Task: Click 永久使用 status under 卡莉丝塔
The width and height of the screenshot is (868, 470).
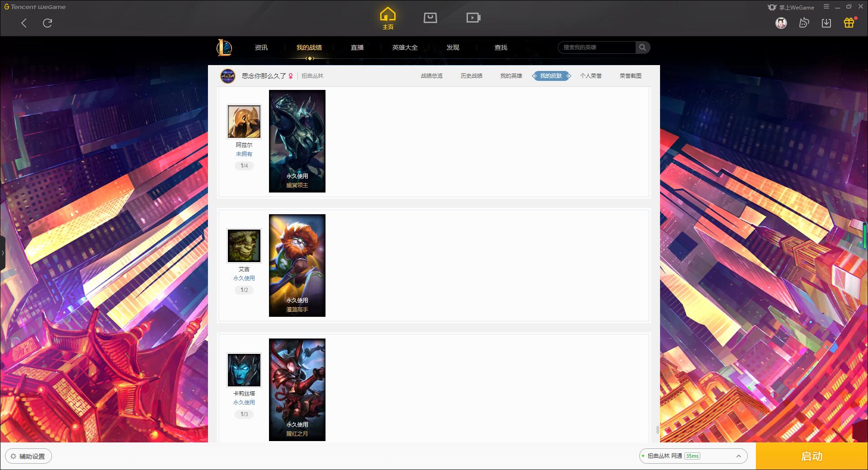Action: (x=244, y=403)
